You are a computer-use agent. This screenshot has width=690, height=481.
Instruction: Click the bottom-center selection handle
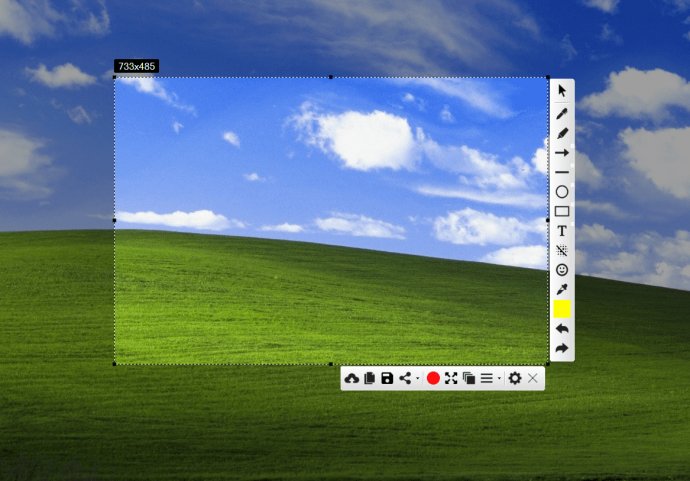tap(331, 364)
